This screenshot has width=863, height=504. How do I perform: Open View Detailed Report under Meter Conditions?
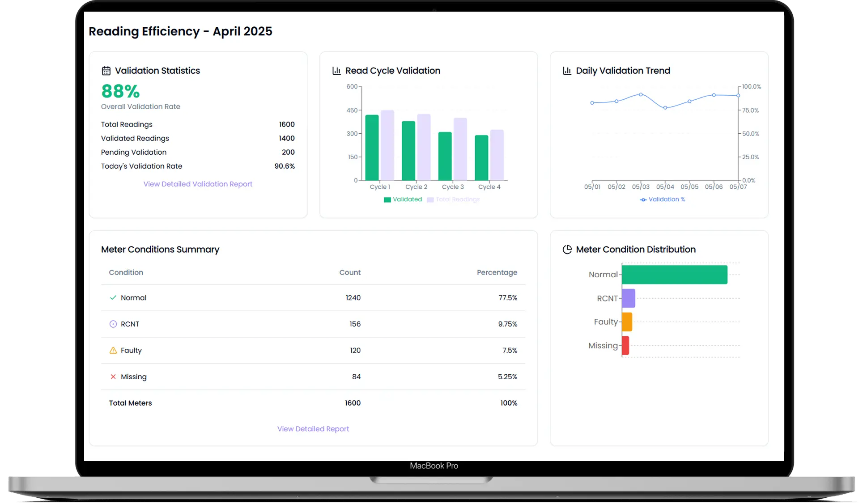(x=313, y=428)
